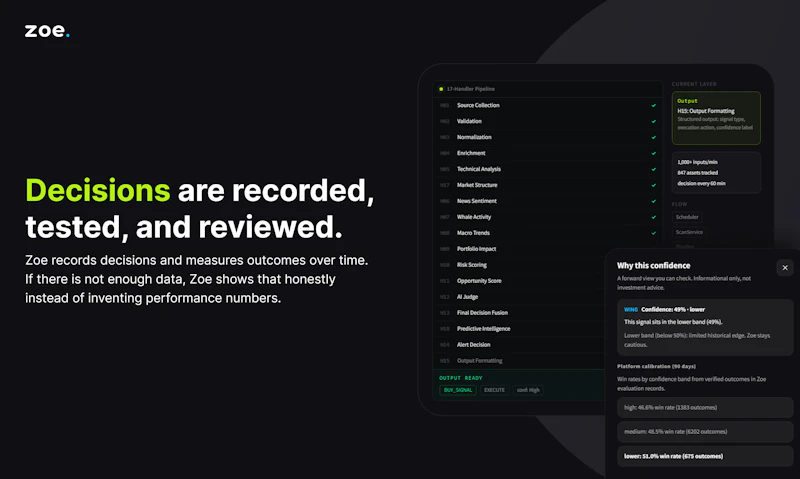
Task: Select the Predictive Intelligence pipeline row
Action: [x=519, y=329]
